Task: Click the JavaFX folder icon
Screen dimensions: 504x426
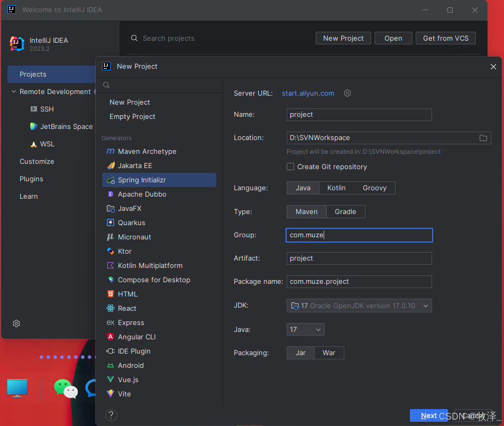Action: pos(111,208)
